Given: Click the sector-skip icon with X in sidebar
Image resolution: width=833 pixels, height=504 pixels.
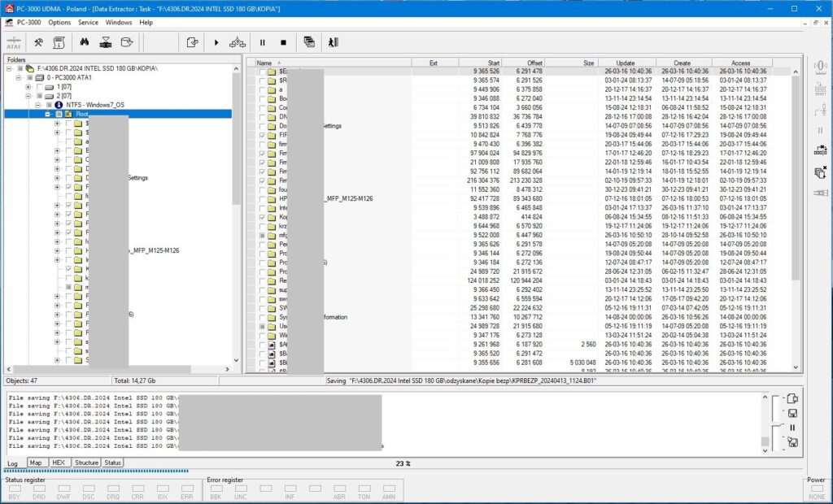Looking at the screenshot, I should click(820, 150).
